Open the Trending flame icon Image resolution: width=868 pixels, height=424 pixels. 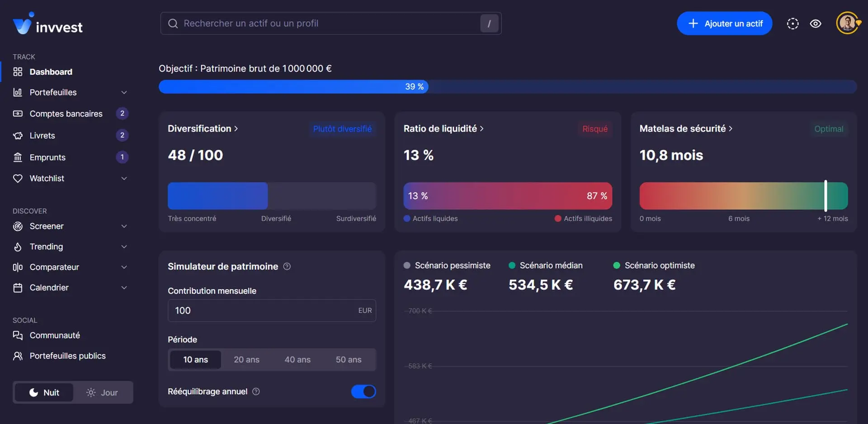coord(17,246)
